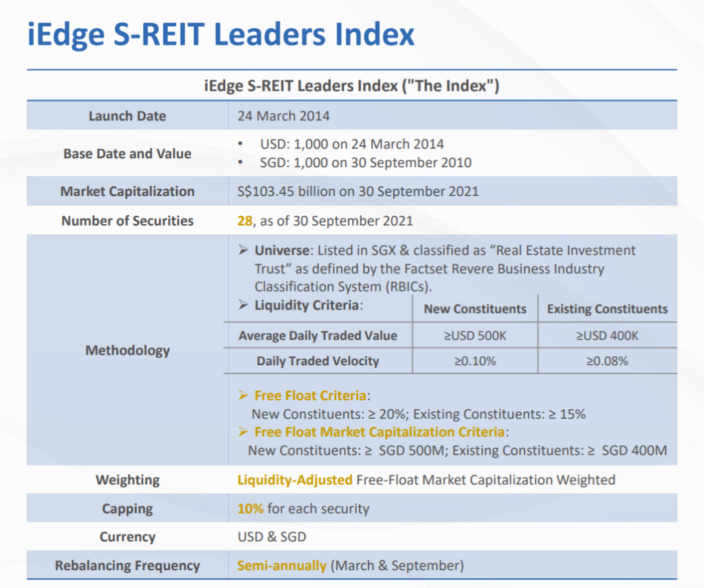Click the arrow bullet before 'Free Float Criteria'
This screenshot has width=704, height=588.
(x=243, y=395)
